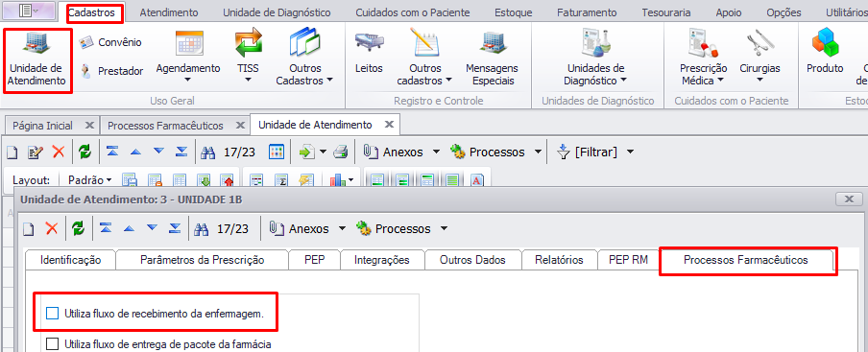The image size is (868, 352).
Task: Open the Identificação tab in the UNIDADE 1B dialog
Action: pos(71,260)
